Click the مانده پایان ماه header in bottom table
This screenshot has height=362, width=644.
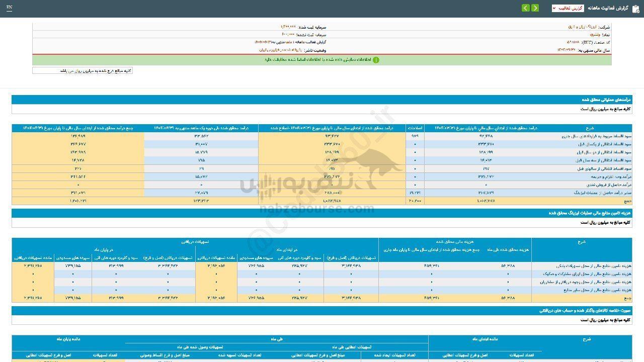pyautogui.click(x=68, y=339)
